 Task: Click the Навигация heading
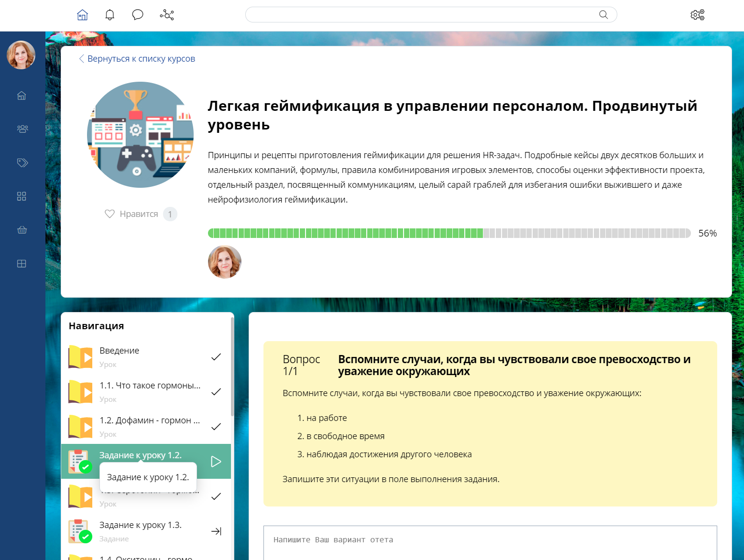click(96, 326)
